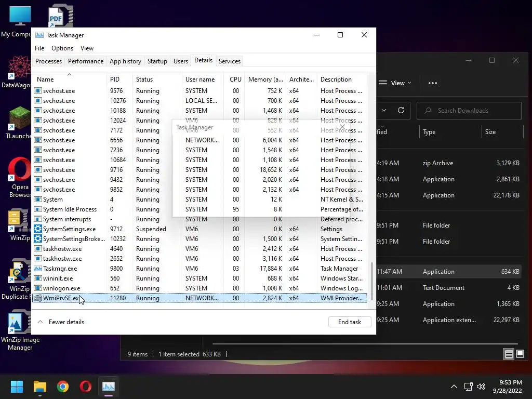Viewport: 532px width, 399px height.
Task: Open the volume control in system tray
Action: 481,387
